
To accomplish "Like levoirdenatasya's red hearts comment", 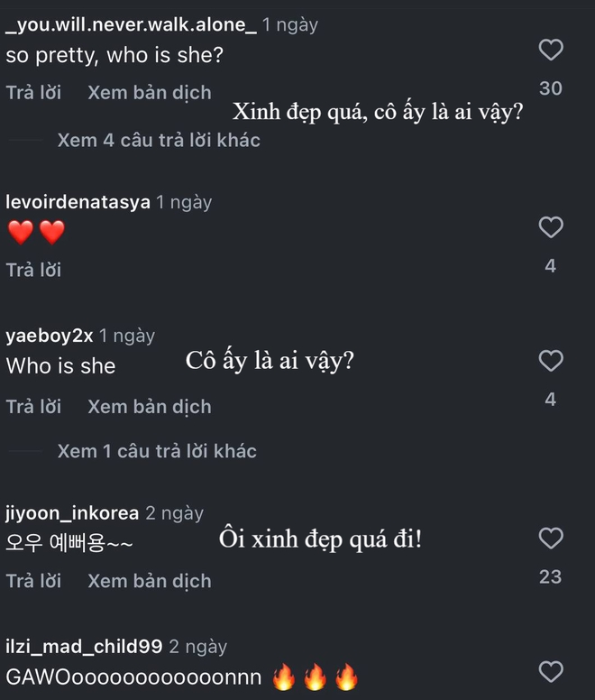I will coord(550,227).
